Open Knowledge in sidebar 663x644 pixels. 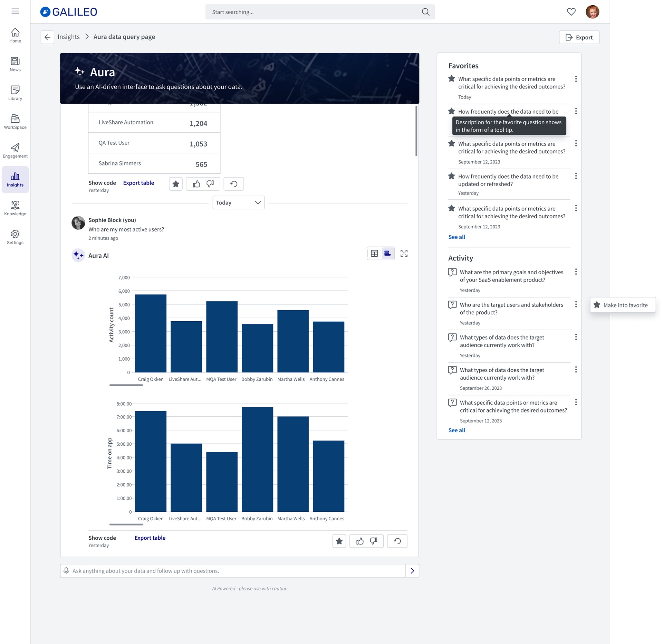point(15,208)
